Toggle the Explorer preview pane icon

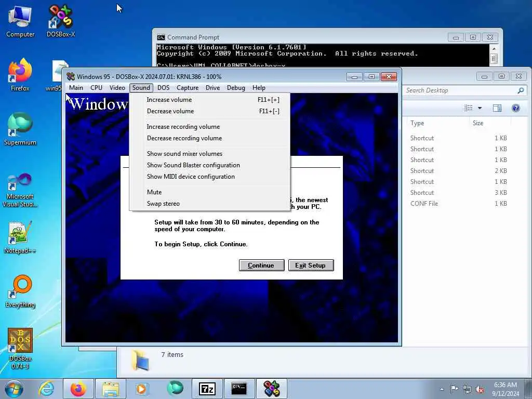tap(497, 108)
